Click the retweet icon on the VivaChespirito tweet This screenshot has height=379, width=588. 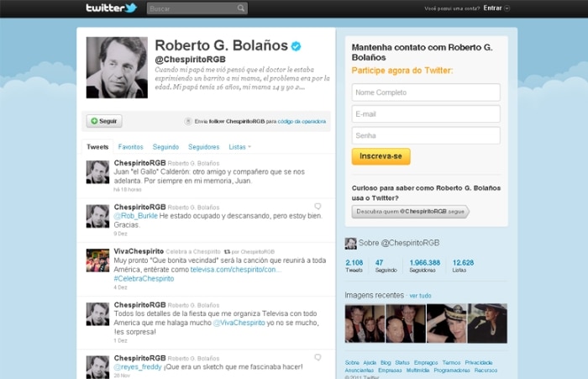pos(227,252)
